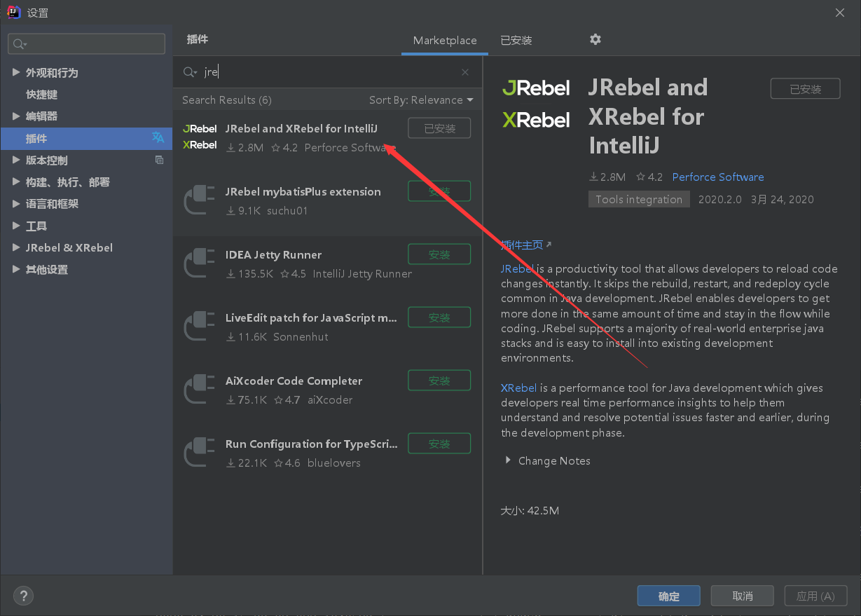The height and width of the screenshot is (616, 861).
Task: Click the Run Configuration for TypeScript plug icon
Action: [x=200, y=451]
